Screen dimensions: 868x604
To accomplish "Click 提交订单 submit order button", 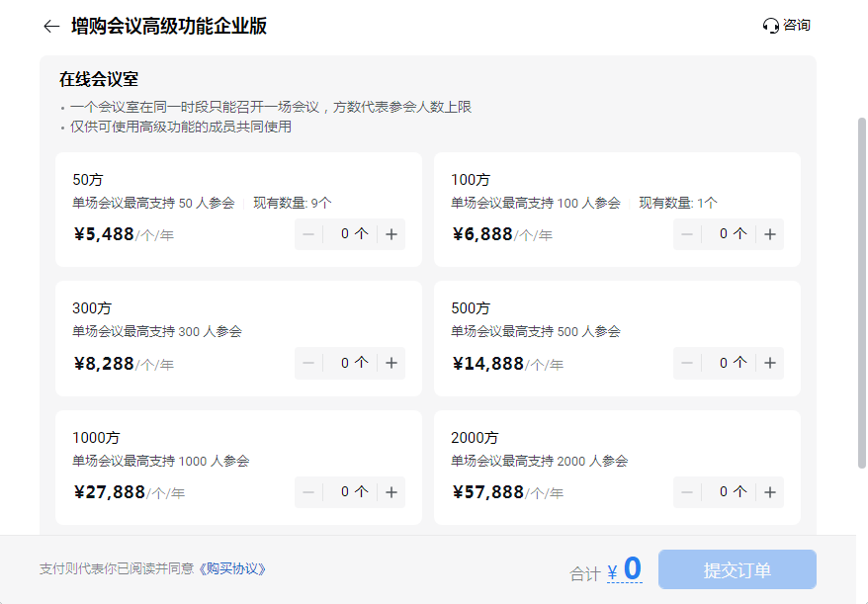I will pyautogui.click(x=738, y=569).
